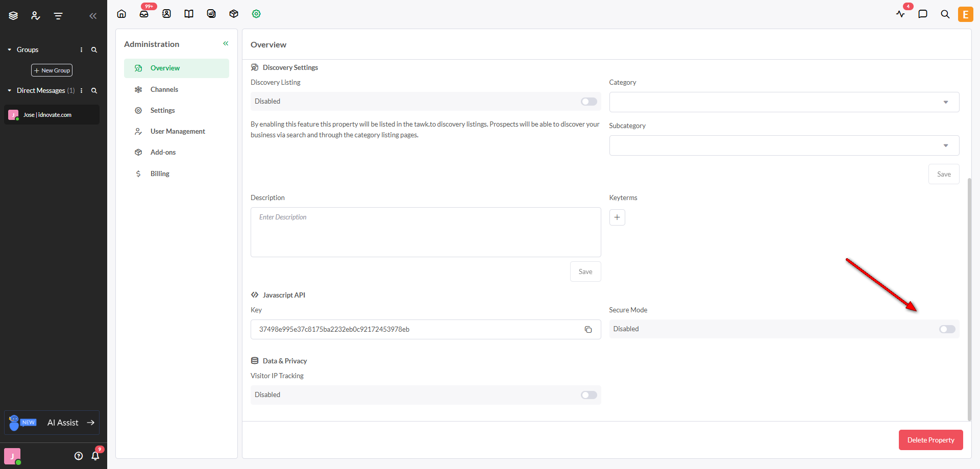
Task: Open the reporting chart icon
Action: pos(211,14)
